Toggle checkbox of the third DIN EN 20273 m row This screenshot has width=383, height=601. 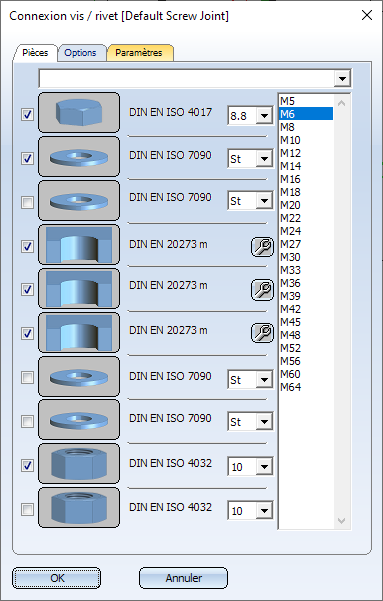(27, 334)
